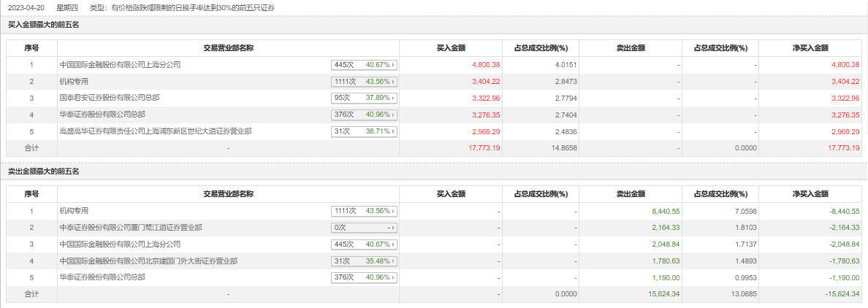Open 中国国际金融北京建国门外大街证券营业部 link
The height and width of the screenshot is (308, 868).
coord(148,261)
